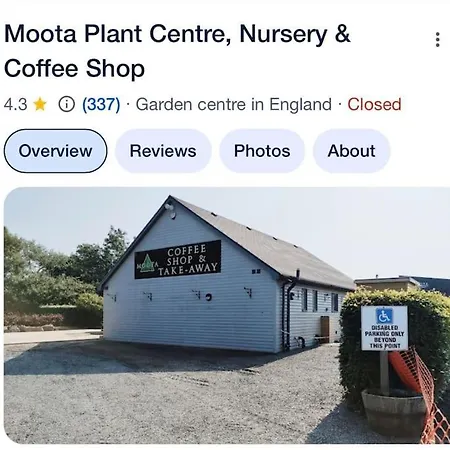Click the Disabled Parking Only sign text
This screenshot has width=450, height=450.
coord(384,337)
